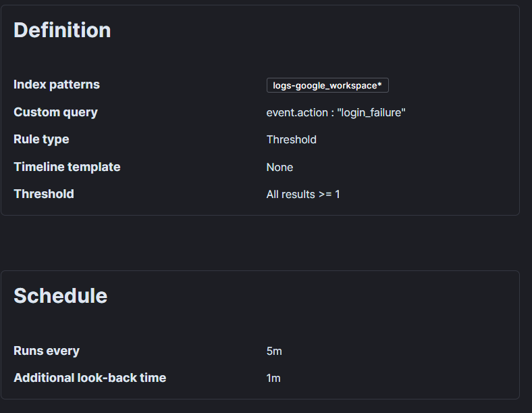This screenshot has width=532, height=413.
Task: Click the Schedule section heading
Action: [60, 296]
